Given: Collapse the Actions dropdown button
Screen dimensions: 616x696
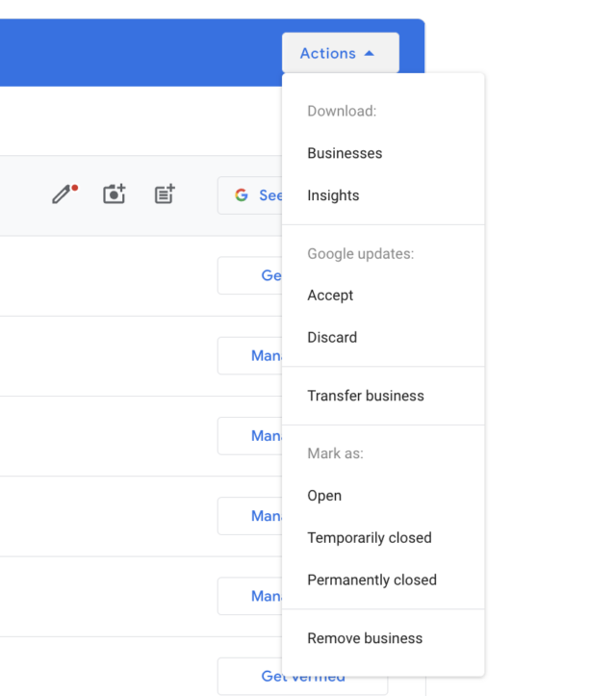Looking at the screenshot, I should (x=341, y=53).
